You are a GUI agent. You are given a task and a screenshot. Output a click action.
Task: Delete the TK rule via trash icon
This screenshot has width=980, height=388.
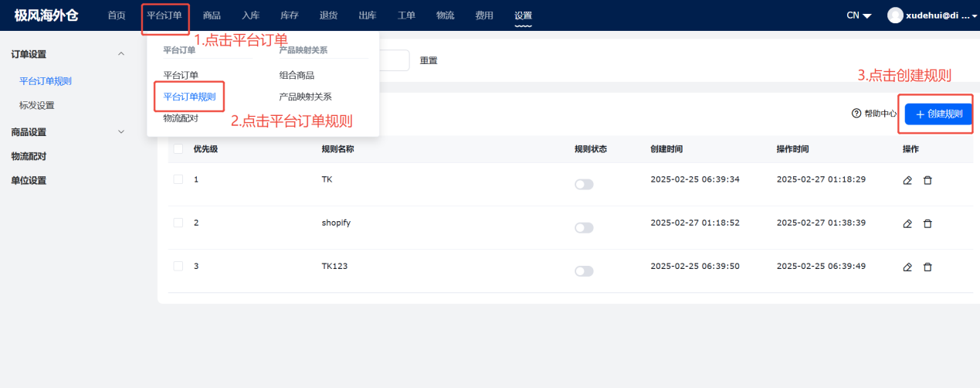click(x=927, y=180)
